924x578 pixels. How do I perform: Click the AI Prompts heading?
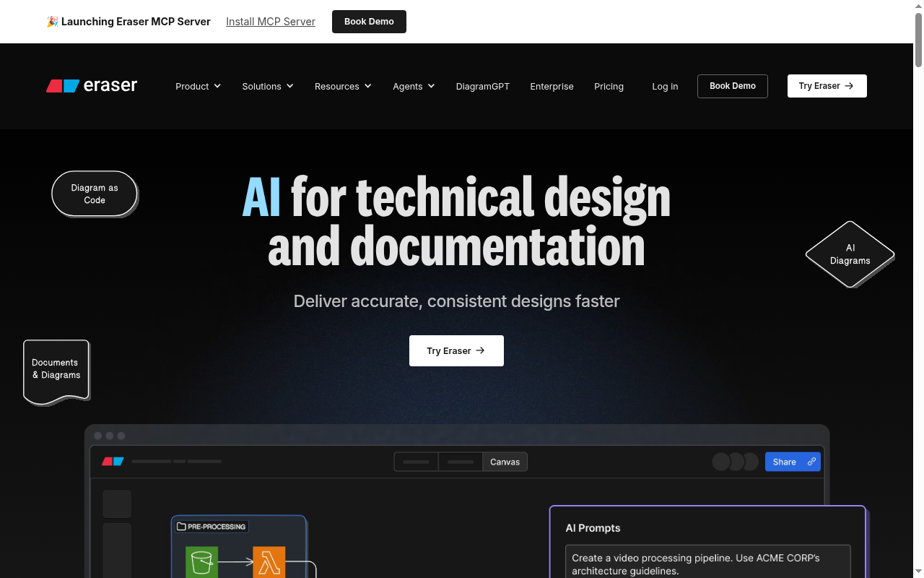(x=593, y=528)
